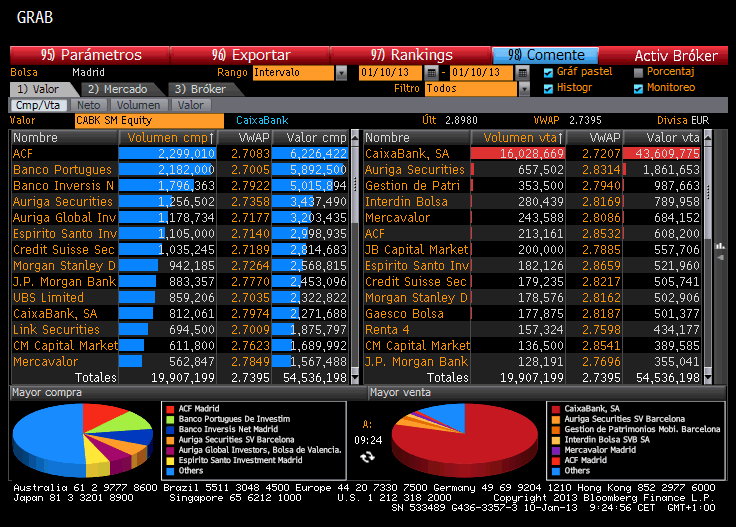Toggle Gráf pastel checkbox
Screen dimensions: 736x527
tap(548, 73)
